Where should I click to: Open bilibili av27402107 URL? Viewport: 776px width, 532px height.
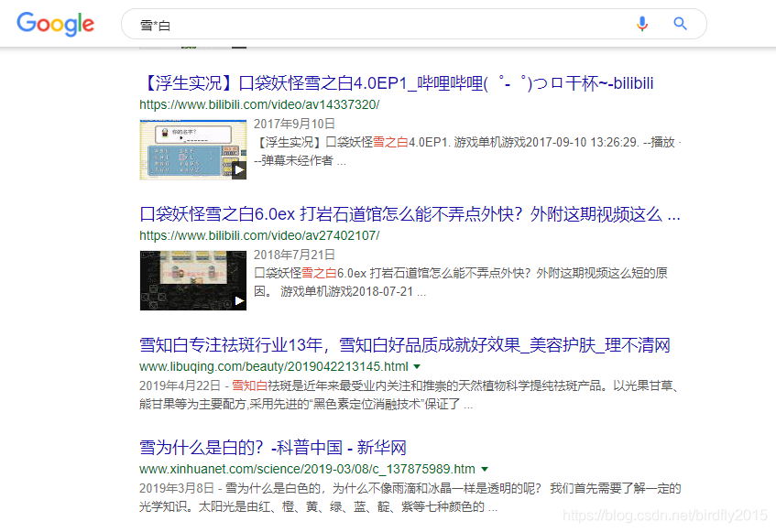click(259, 236)
